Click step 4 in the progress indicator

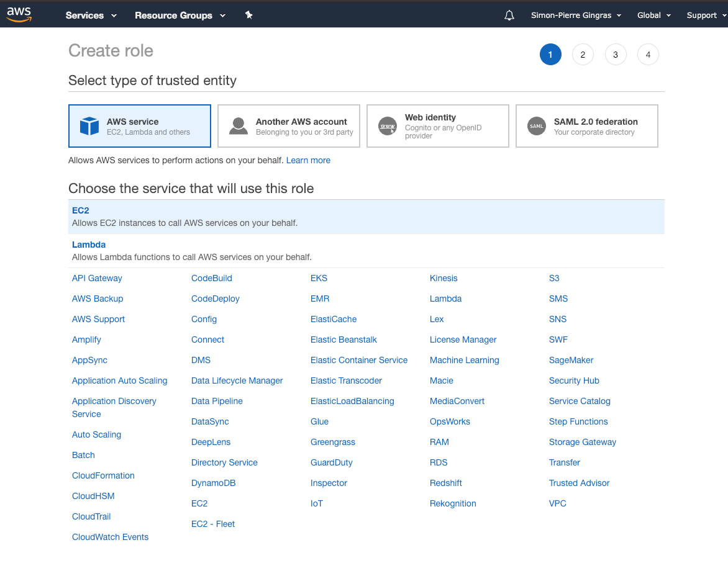[x=648, y=54]
